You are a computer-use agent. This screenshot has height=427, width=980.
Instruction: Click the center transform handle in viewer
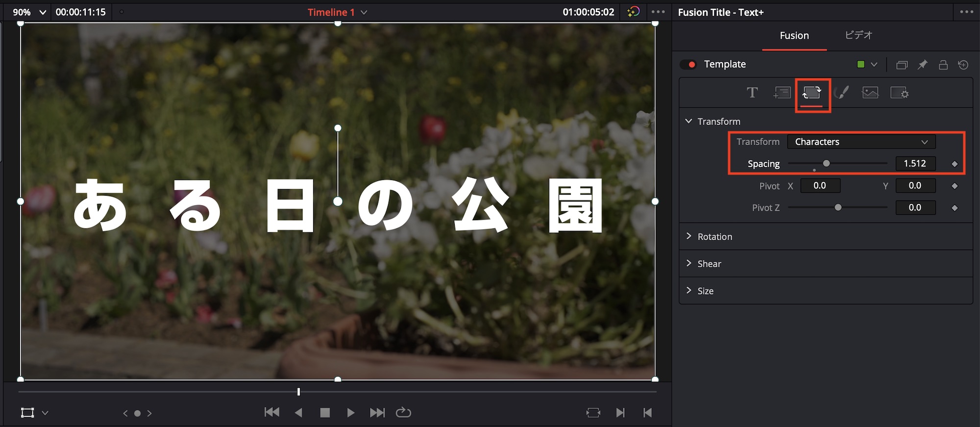click(x=338, y=201)
